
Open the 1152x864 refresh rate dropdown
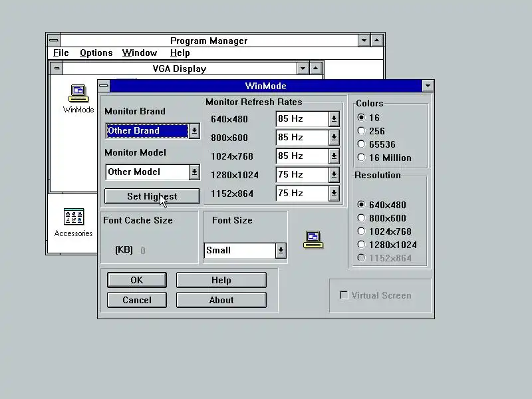[x=334, y=194]
